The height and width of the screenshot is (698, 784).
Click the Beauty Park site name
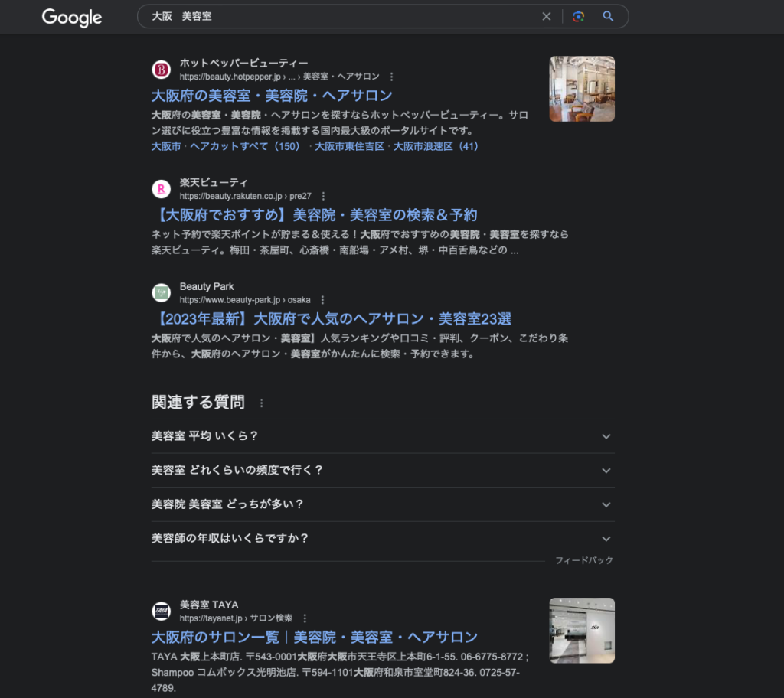(207, 286)
